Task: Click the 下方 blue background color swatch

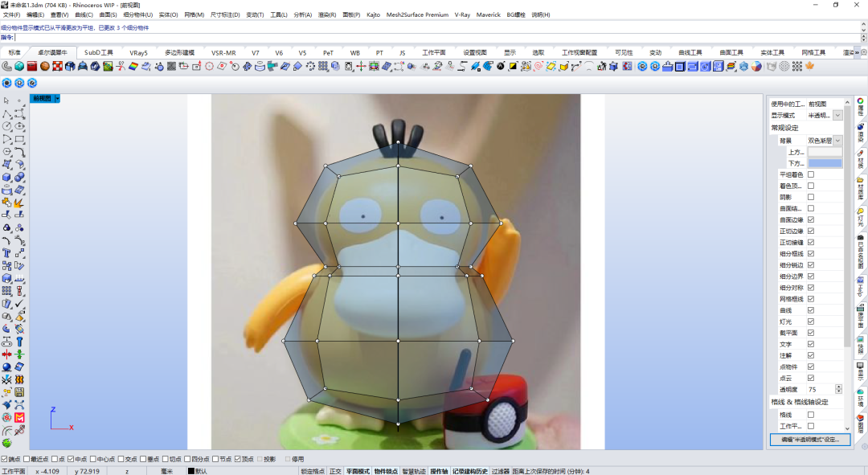Action: tap(825, 163)
